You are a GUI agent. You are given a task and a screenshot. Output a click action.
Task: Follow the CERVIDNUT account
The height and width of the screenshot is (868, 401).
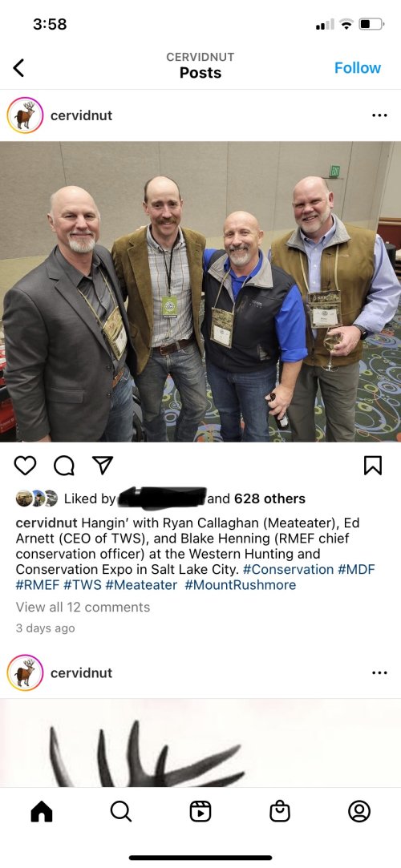[357, 68]
